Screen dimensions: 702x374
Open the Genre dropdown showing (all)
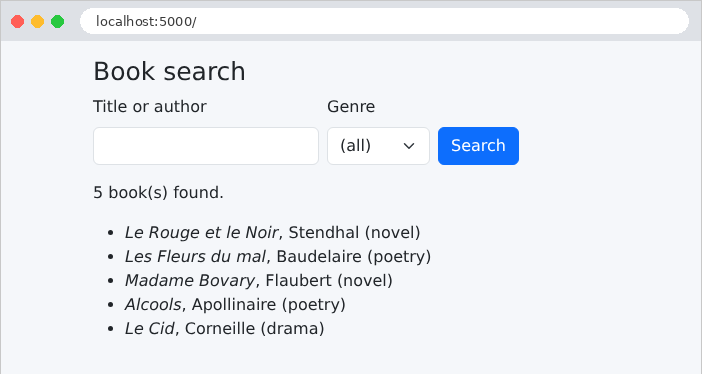point(378,146)
